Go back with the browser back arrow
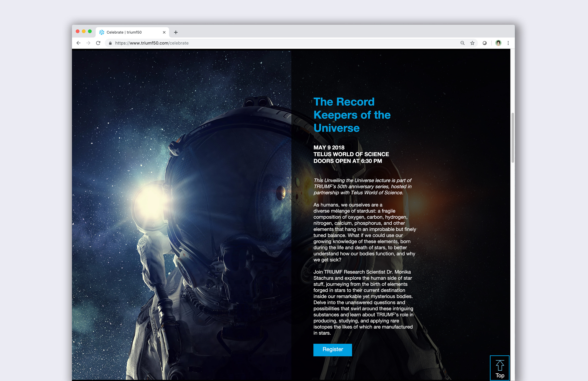 (78, 43)
